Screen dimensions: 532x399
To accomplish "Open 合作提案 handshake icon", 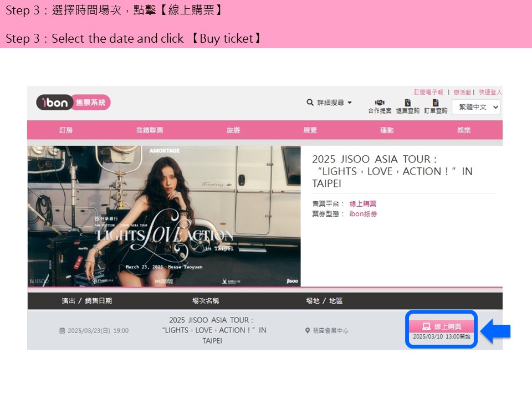I will click(x=380, y=103).
